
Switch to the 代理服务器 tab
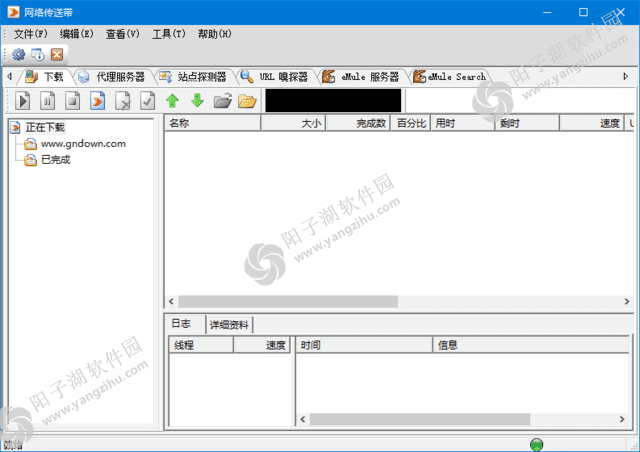(112, 77)
